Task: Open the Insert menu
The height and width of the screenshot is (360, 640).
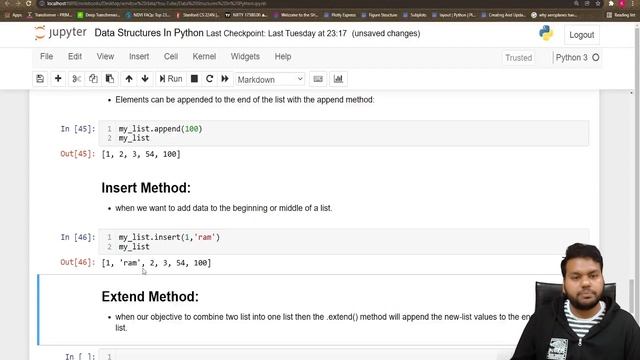Action: point(139,57)
